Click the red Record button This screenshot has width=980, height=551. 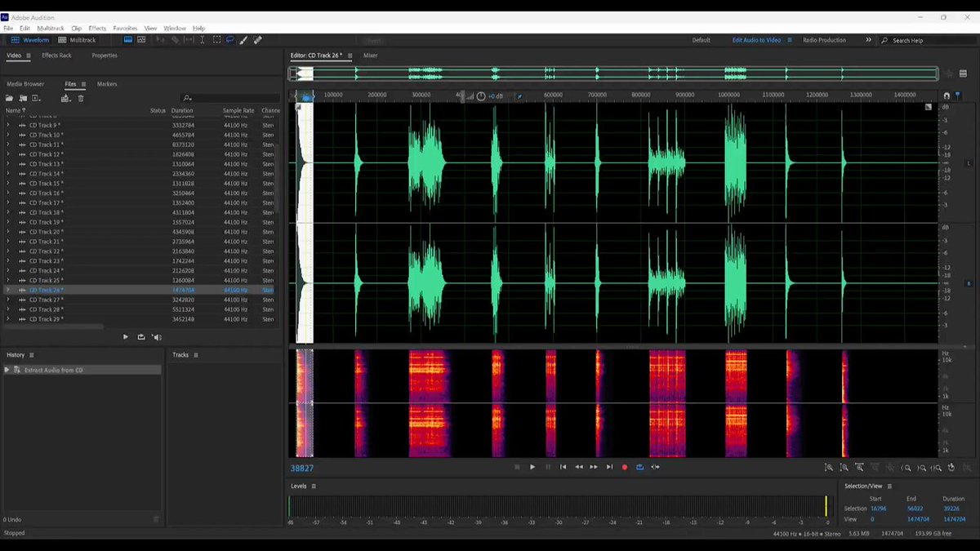(625, 467)
